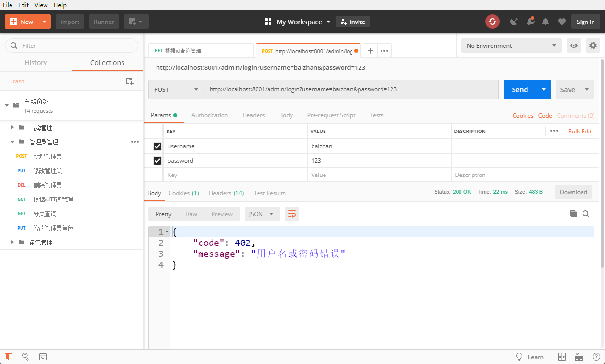
Task: Open response Headers (14) tab
Action: tap(226, 193)
